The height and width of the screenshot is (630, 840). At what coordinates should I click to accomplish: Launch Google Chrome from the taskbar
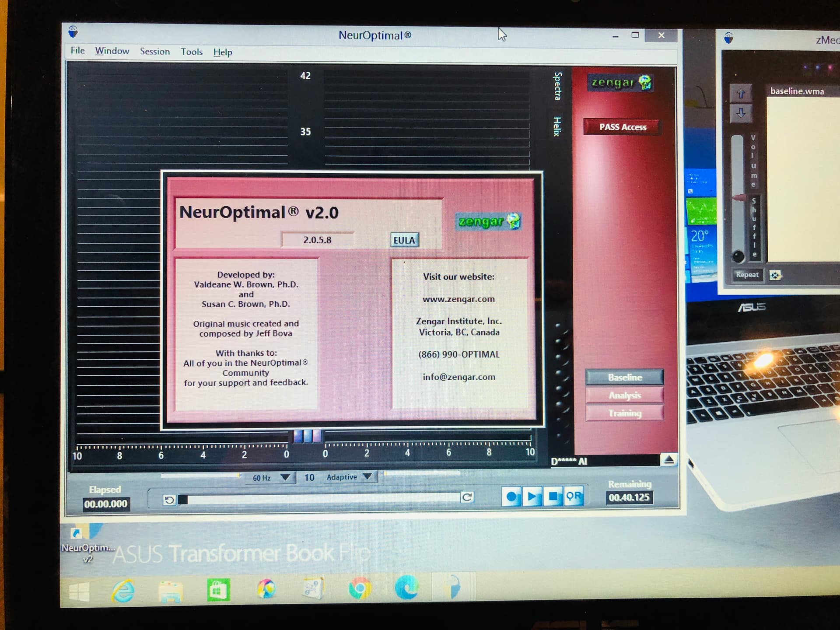[360, 589]
